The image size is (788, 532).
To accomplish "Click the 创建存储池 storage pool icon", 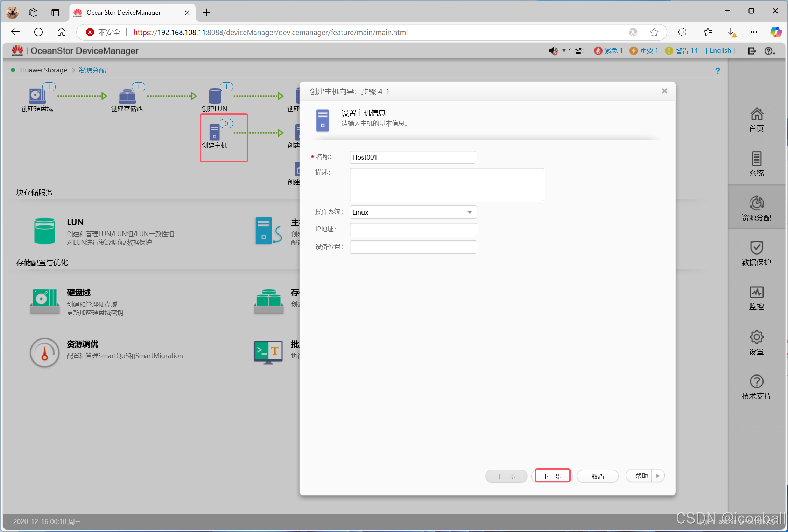I will 127,96.
